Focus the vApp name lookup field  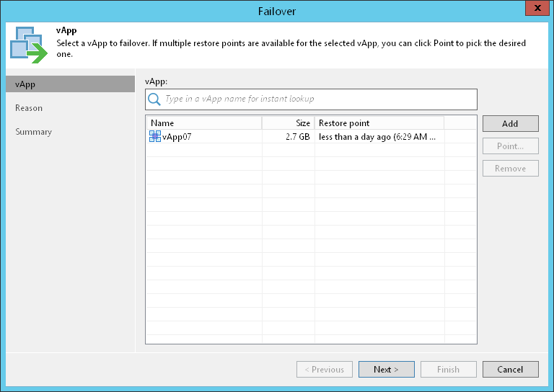(x=317, y=99)
